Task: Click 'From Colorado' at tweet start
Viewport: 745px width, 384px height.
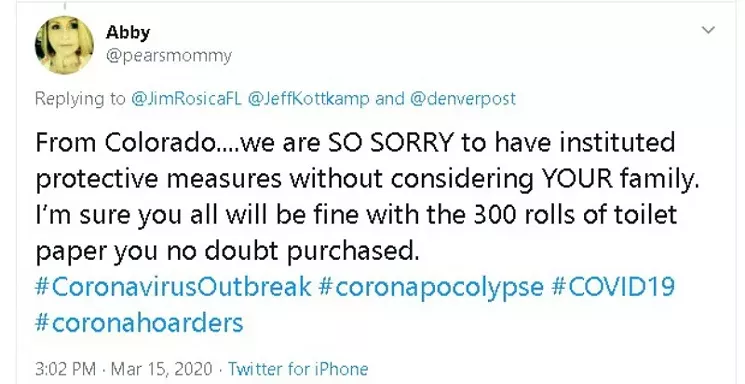Action: pyautogui.click(x=125, y=143)
